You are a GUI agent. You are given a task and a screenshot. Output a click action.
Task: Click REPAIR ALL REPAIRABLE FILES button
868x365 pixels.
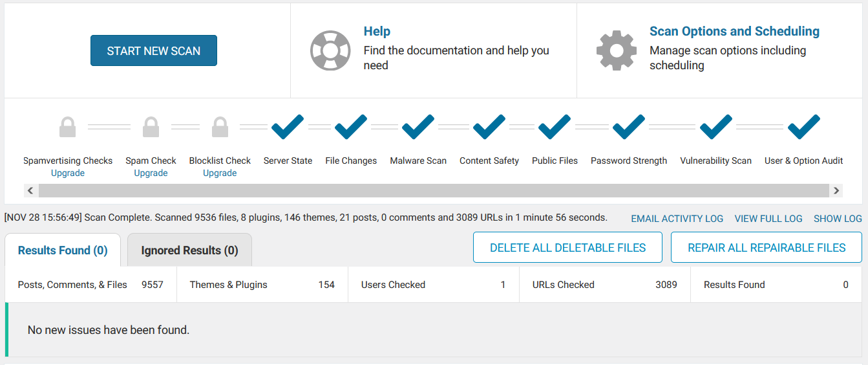click(767, 248)
